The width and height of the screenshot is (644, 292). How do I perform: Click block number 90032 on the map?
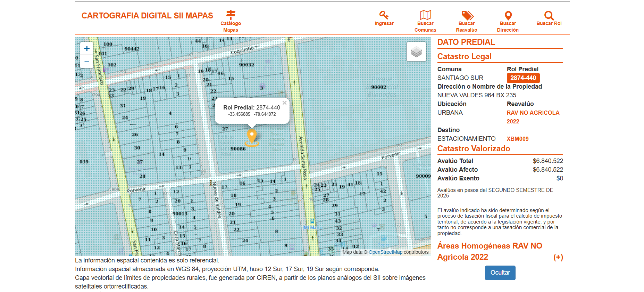[246, 65]
